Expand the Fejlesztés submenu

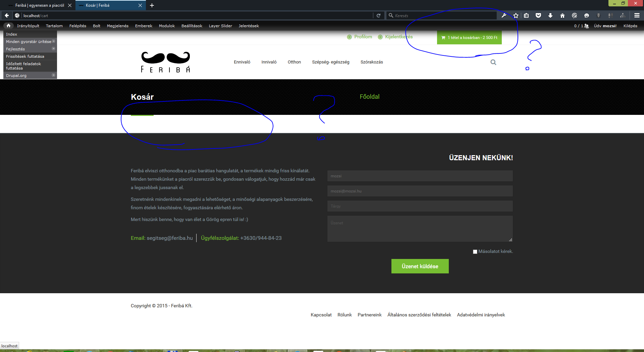pyautogui.click(x=53, y=49)
